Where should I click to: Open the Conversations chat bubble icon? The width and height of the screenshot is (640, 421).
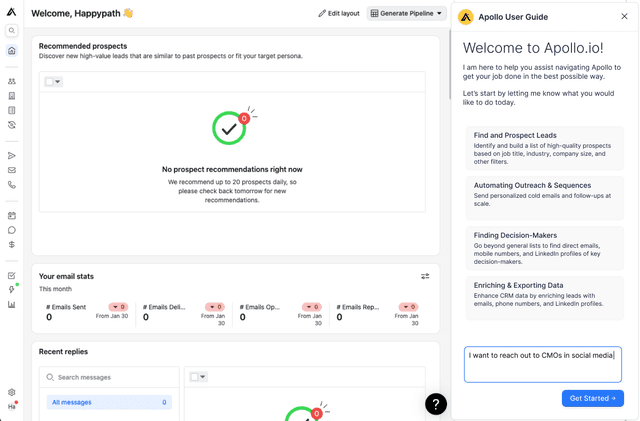coord(11,230)
